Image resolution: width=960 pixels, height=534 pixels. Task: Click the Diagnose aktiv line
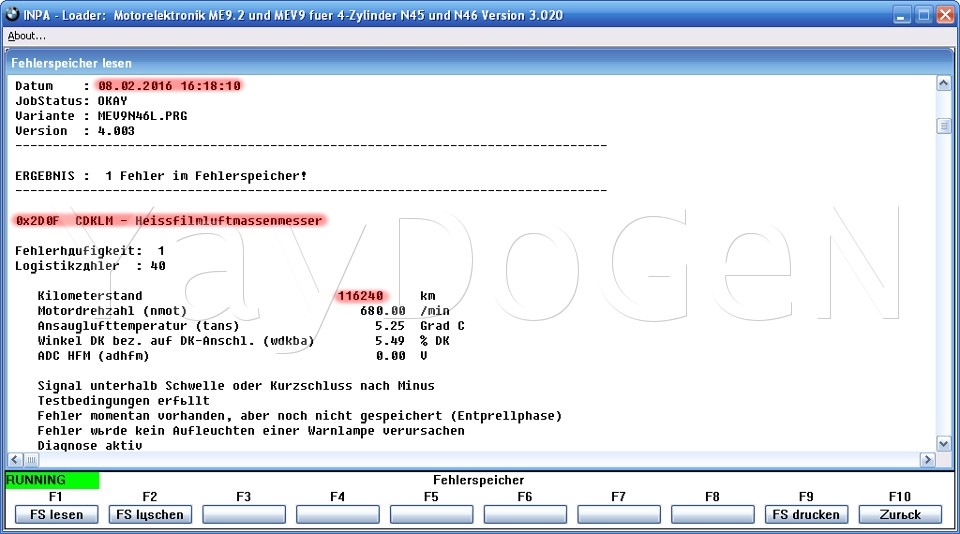(x=90, y=446)
